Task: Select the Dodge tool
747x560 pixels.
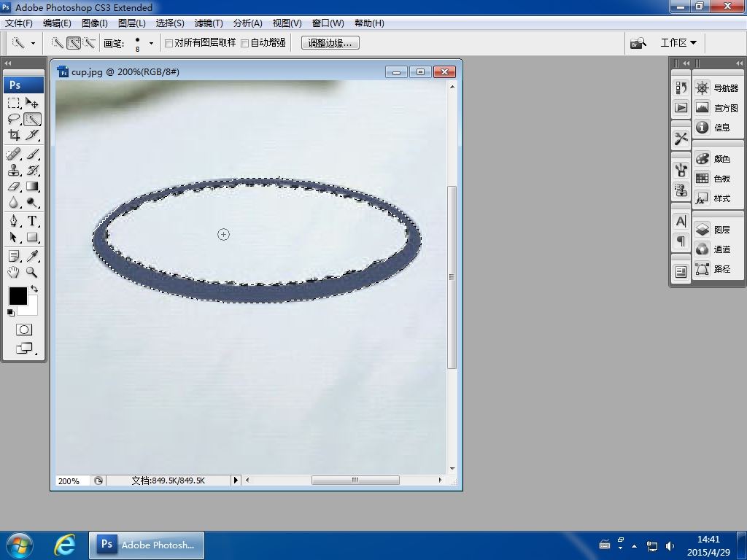Action: (32, 203)
